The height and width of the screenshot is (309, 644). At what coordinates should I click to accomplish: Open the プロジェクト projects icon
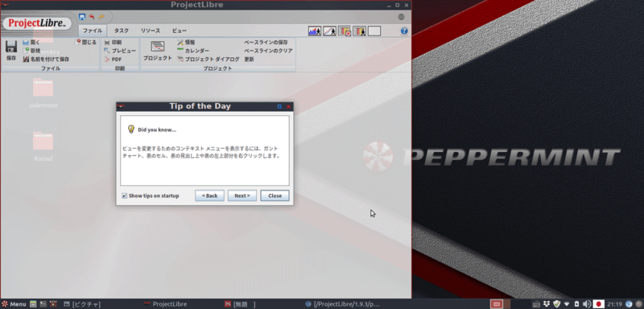click(158, 51)
